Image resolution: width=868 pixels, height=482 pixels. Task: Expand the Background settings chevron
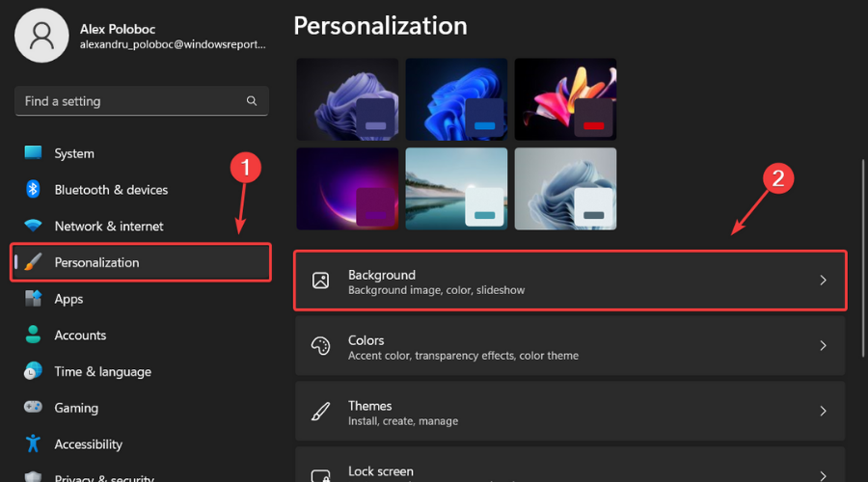pos(823,281)
